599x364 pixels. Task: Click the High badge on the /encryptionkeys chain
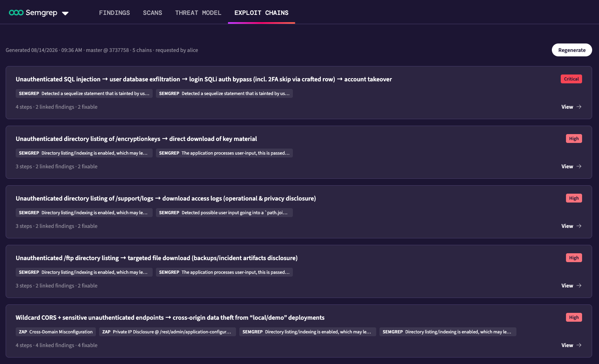[x=574, y=139]
